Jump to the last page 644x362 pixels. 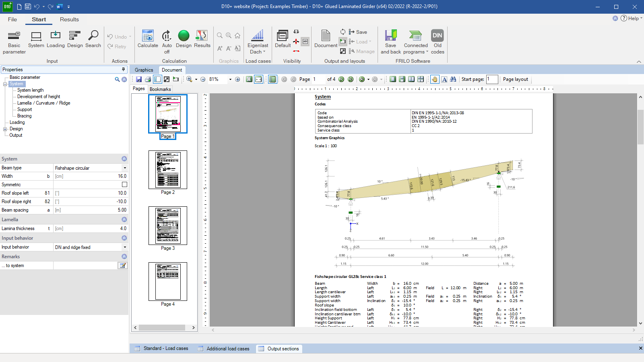351,79
